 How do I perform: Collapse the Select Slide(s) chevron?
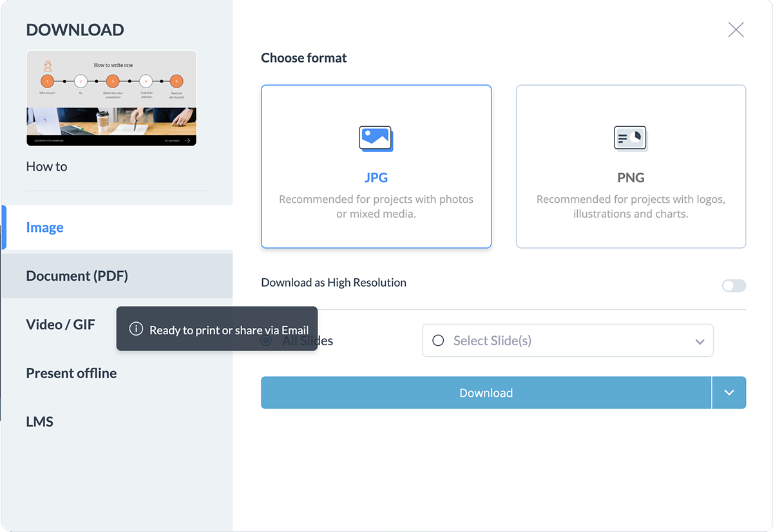tap(700, 341)
